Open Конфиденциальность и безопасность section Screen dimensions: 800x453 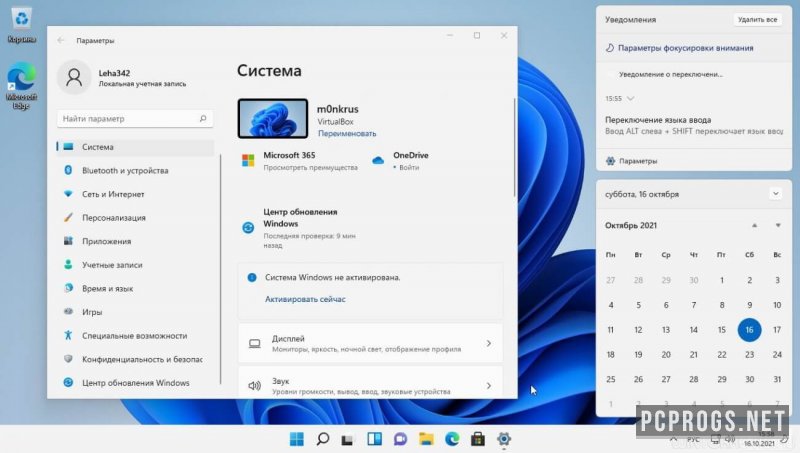coord(135,359)
